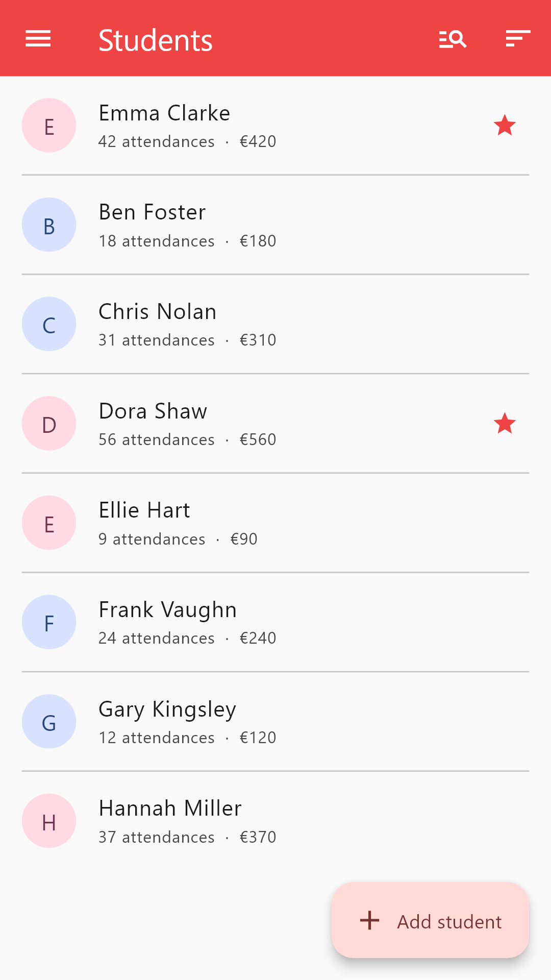Select Dora Shaw's D avatar
Image resolution: width=551 pixels, height=980 pixels.
49,424
